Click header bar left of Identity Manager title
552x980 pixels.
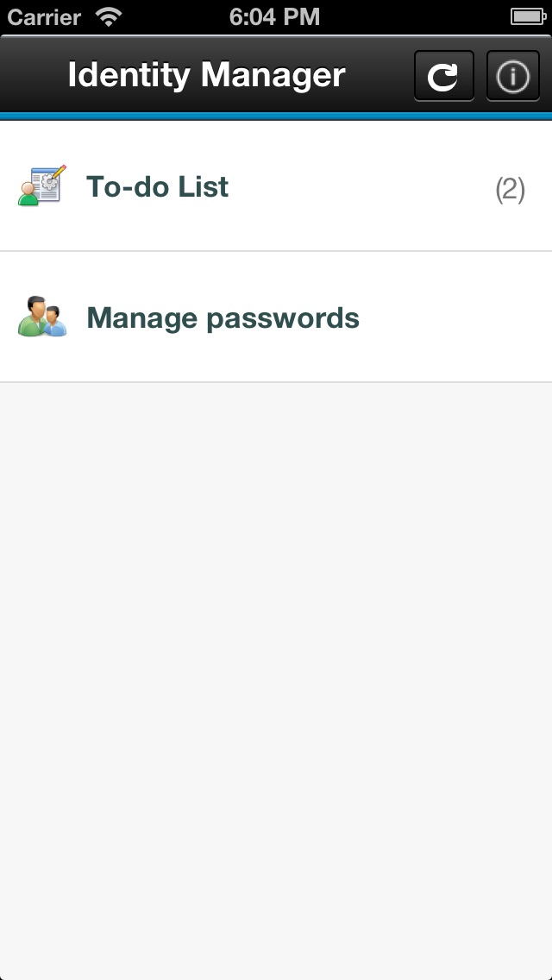33,76
